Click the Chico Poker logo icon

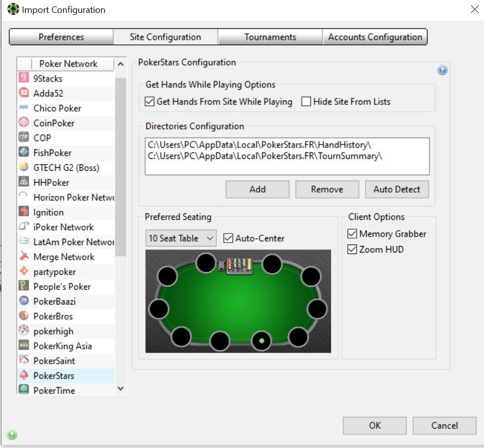(x=24, y=107)
